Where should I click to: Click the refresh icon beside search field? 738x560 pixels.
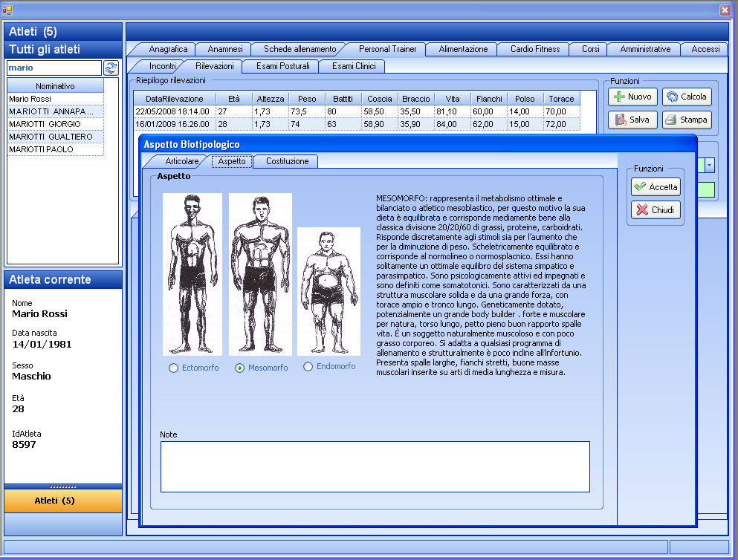coord(111,68)
